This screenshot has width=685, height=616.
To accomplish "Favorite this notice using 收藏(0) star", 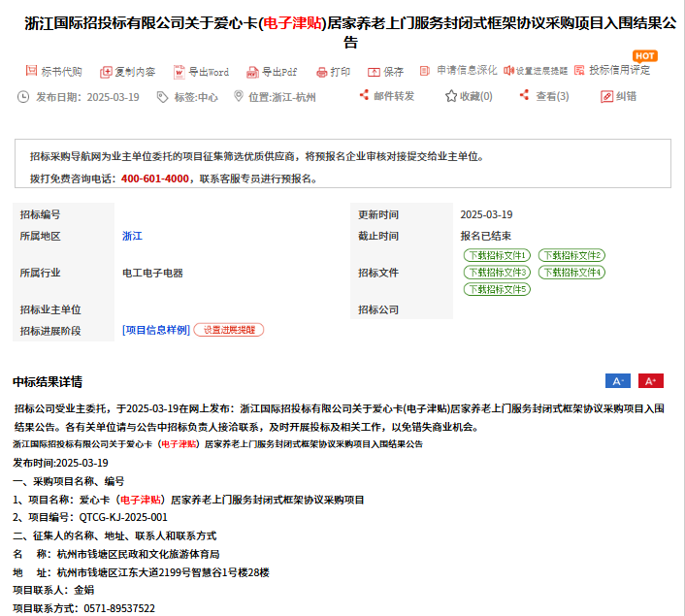I will coord(451,96).
